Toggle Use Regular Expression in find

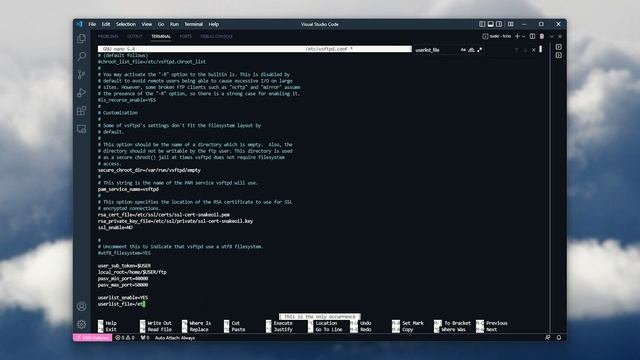coord(480,50)
